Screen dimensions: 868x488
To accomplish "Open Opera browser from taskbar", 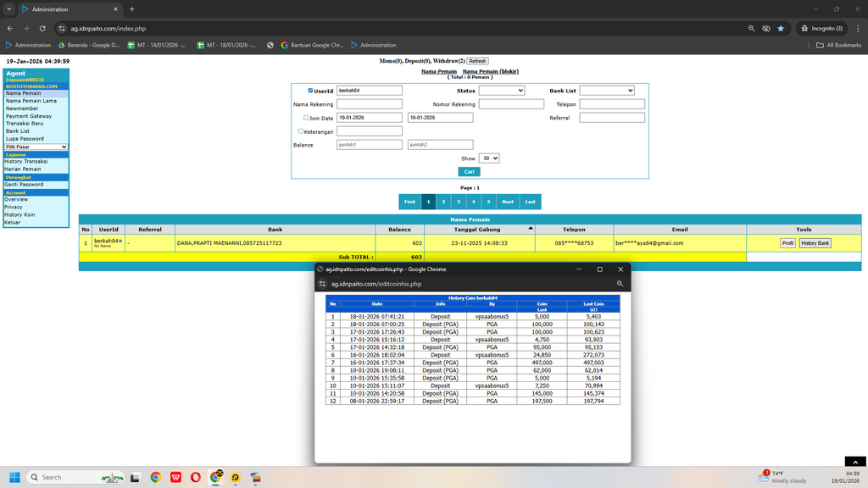I will click(196, 478).
